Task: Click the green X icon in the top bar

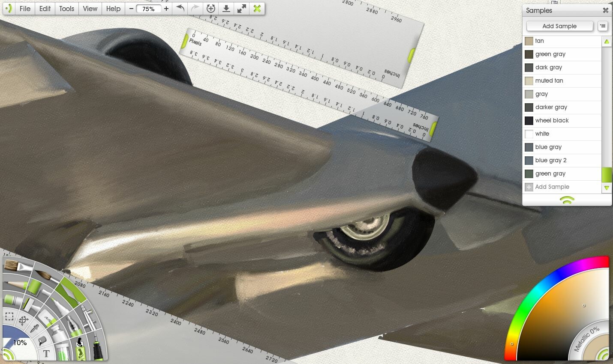Action: [x=257, y=9]
